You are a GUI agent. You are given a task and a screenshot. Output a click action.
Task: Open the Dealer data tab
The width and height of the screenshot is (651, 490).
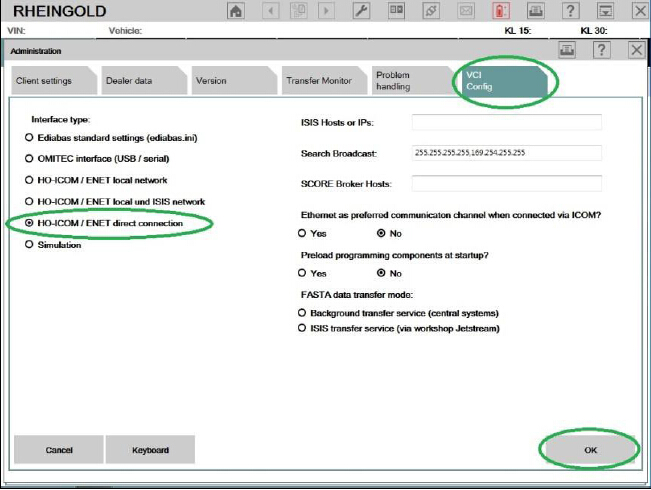click(x=144, y=81)
